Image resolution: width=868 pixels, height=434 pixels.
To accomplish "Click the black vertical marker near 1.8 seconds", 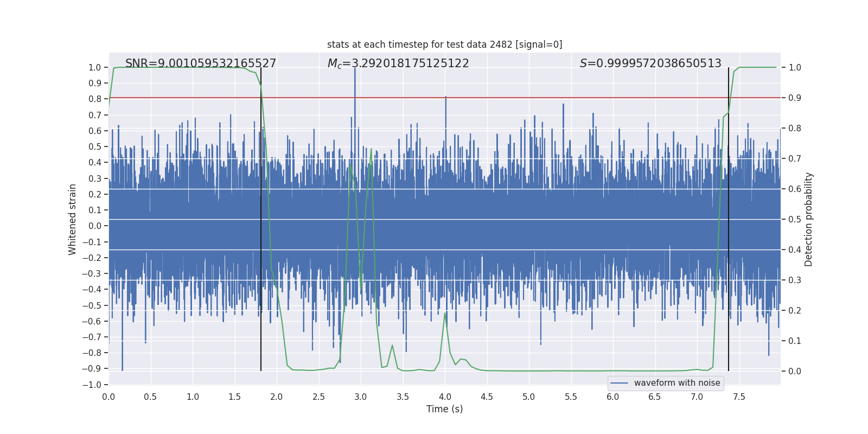I will tap(261, 217).
